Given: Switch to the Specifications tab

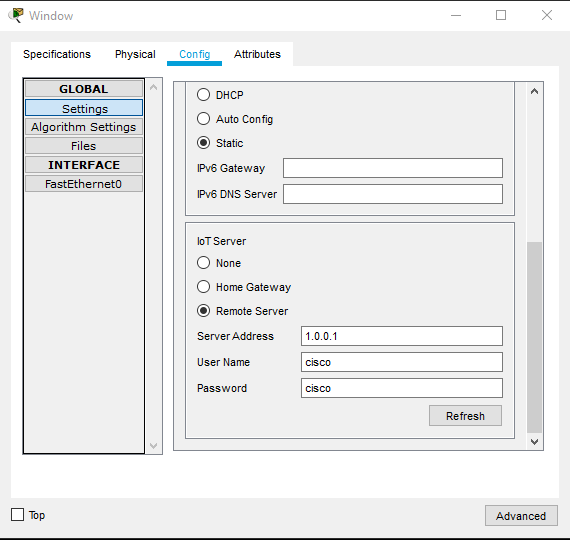Looking at the screenshot, I should coord(57,54).
